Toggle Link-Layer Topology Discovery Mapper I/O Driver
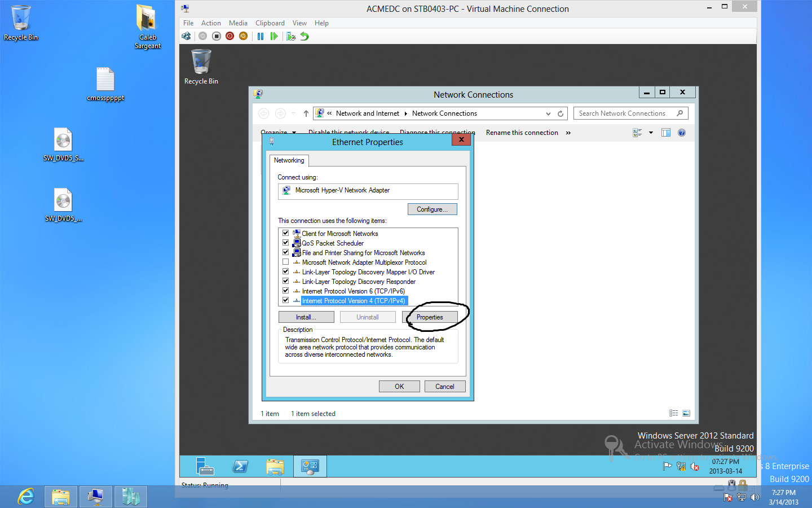Screen dimensions: 812x508 click(x=285, y=271)
